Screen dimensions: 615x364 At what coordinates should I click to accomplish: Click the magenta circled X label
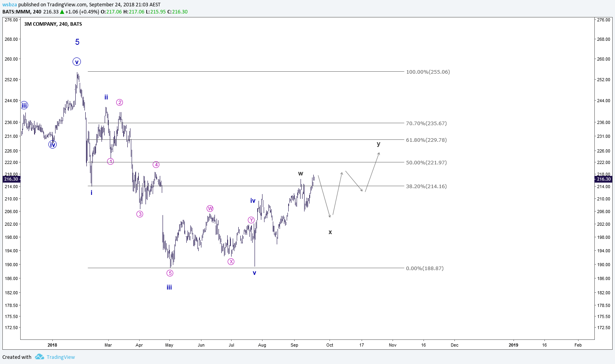pos(231,262)
